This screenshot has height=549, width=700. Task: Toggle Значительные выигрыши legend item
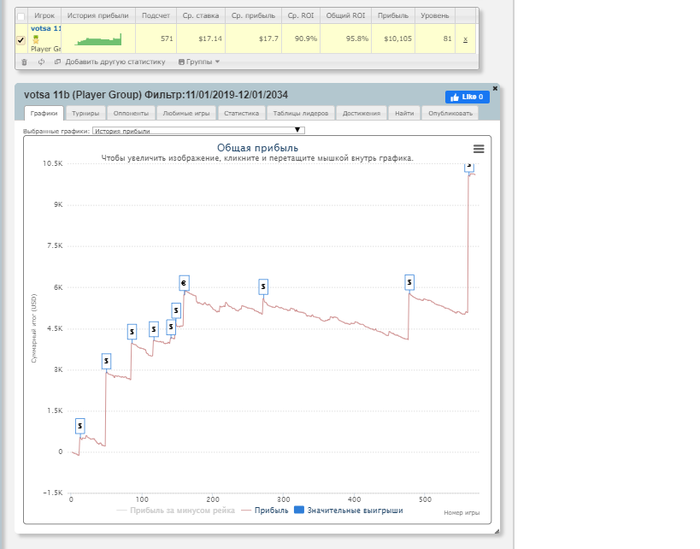(x=349, y=510)
